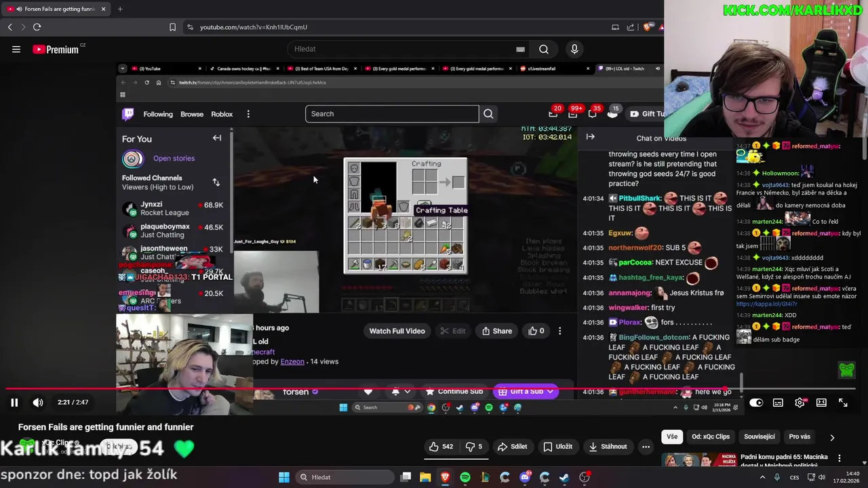Open League of Legends from the taskbar

point(485,477)
